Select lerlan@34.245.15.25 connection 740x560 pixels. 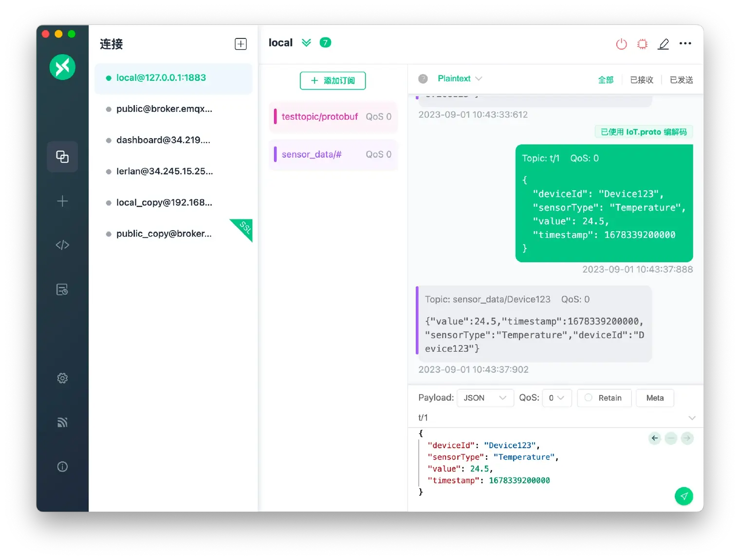pos(173,171)
